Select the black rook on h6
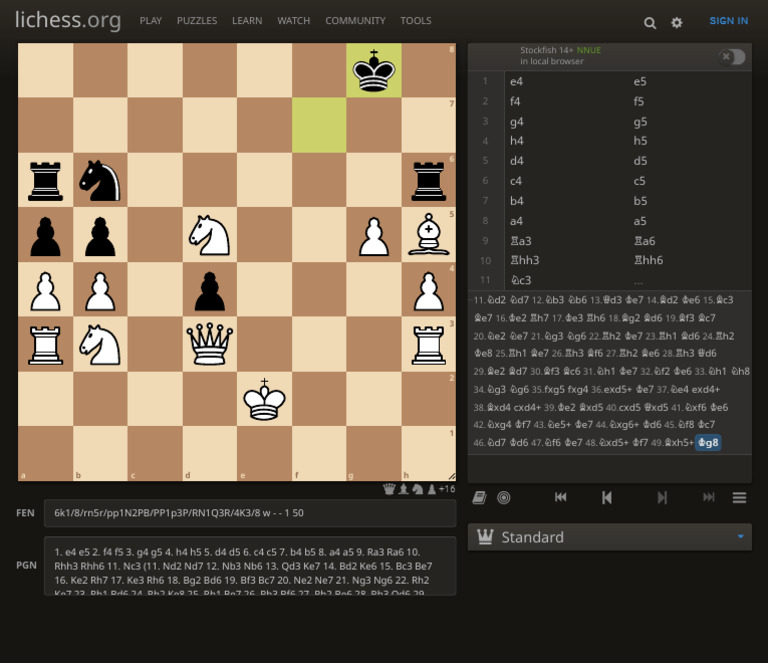The image size is (768, 663). [429, 180]
